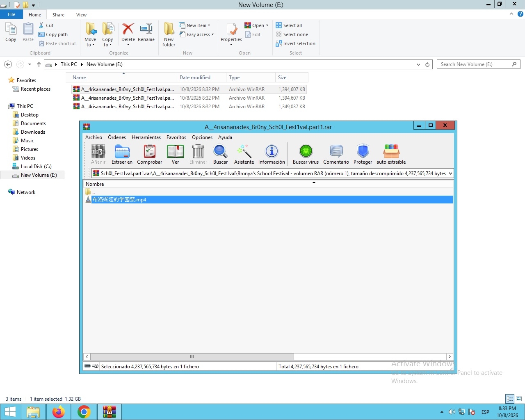Image resolution: width=525 pixels, height=420 pixels.
Task: Click the Extraer en toolbar icon in WinRAR
Action: (122, 154)
